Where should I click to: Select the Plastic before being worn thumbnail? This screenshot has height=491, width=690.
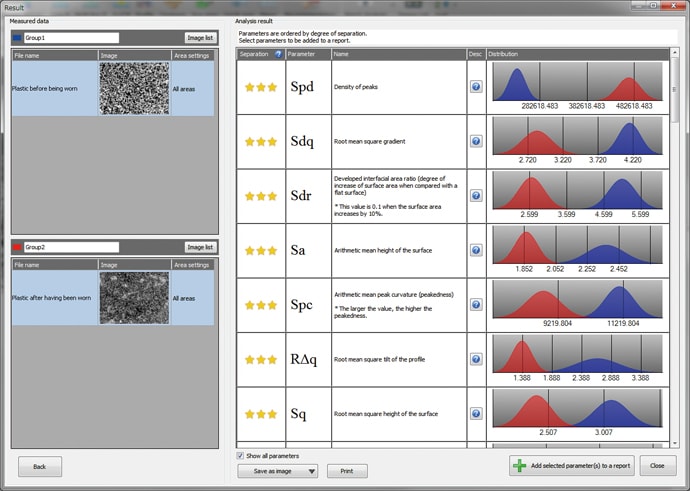[x=134, y=88]
